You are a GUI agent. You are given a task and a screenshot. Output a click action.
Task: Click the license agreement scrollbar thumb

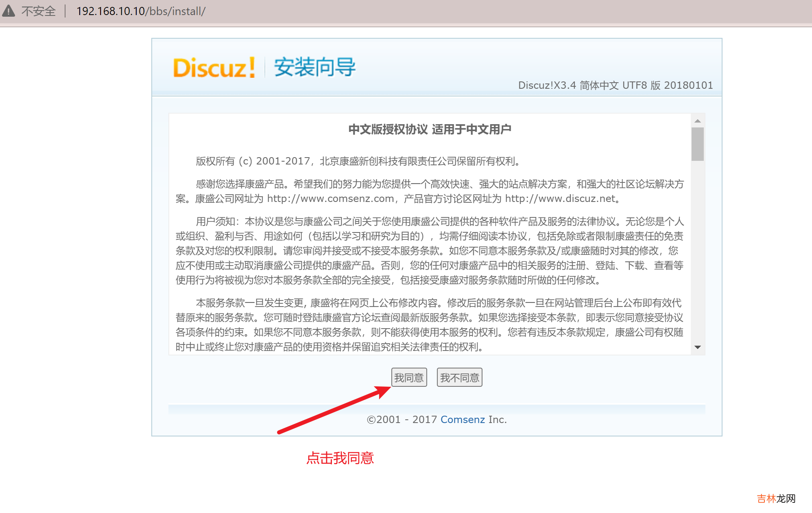tap(698, 144)
